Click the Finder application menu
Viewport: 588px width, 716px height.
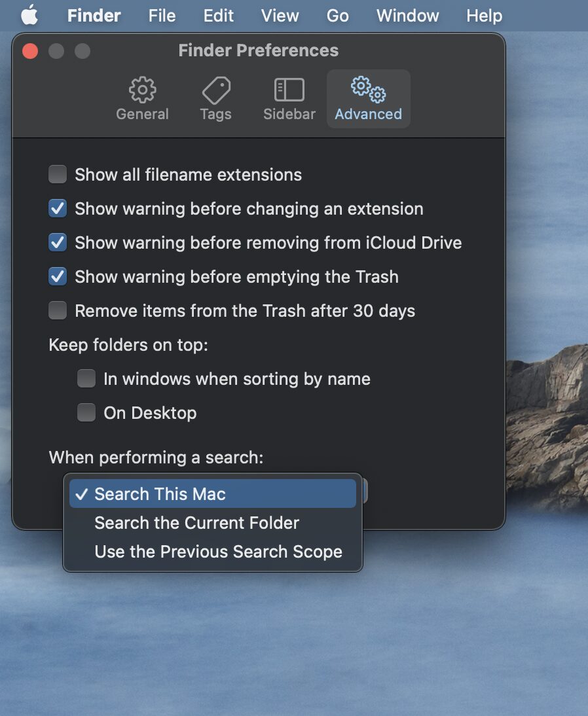click(x=94, y=15)
